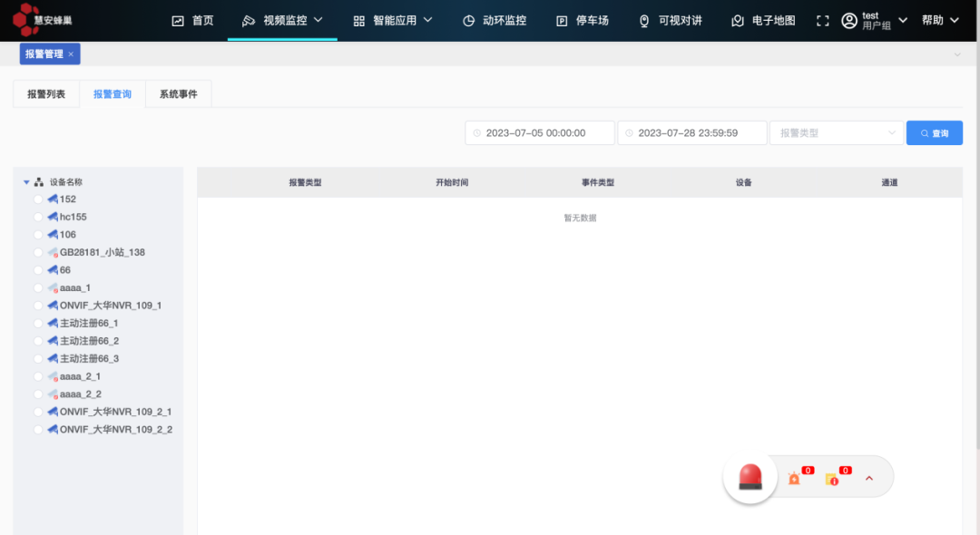Open the alarm notification bell with badge

click(x=795, y=478)
